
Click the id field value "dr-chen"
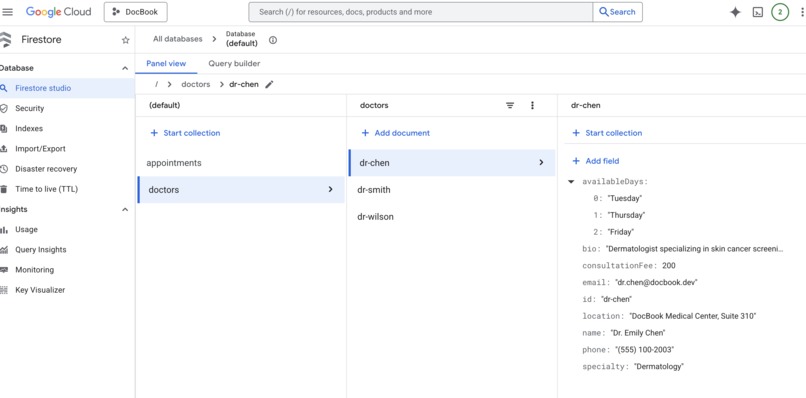[x=616, y=299]
